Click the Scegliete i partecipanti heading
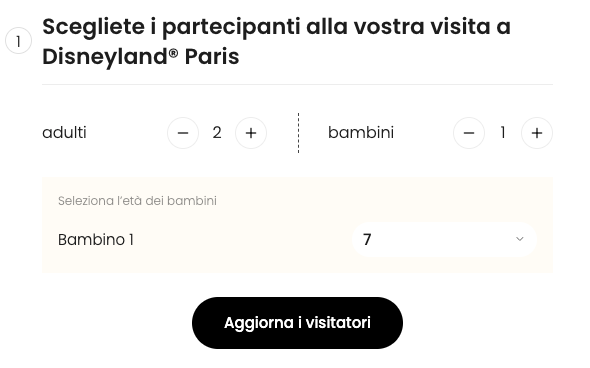The image size is (590, 368). pyautogui.click(x=277, y=27)
